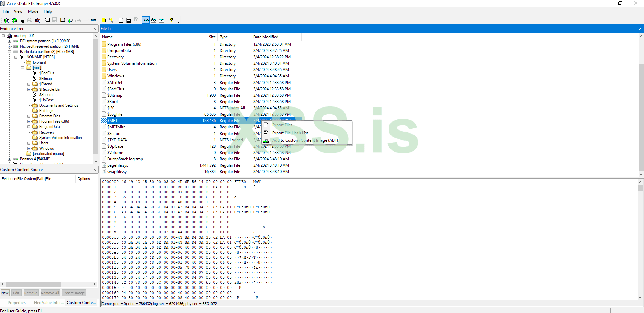Collapse the Basic data partition node
Screen dimensions: 644x313
click(10, 52)
